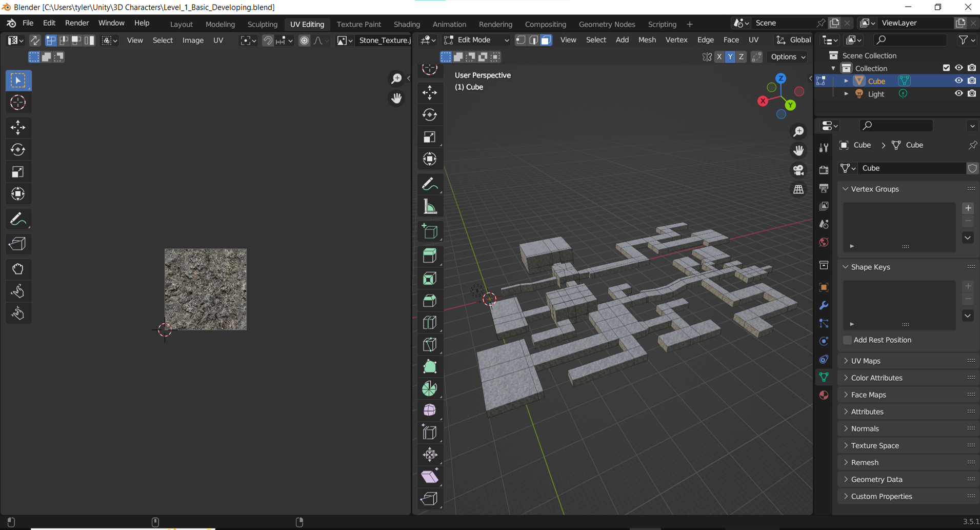
Task: Open Modifier Properties with the wrench icon
Action: [x=824, y=305]
